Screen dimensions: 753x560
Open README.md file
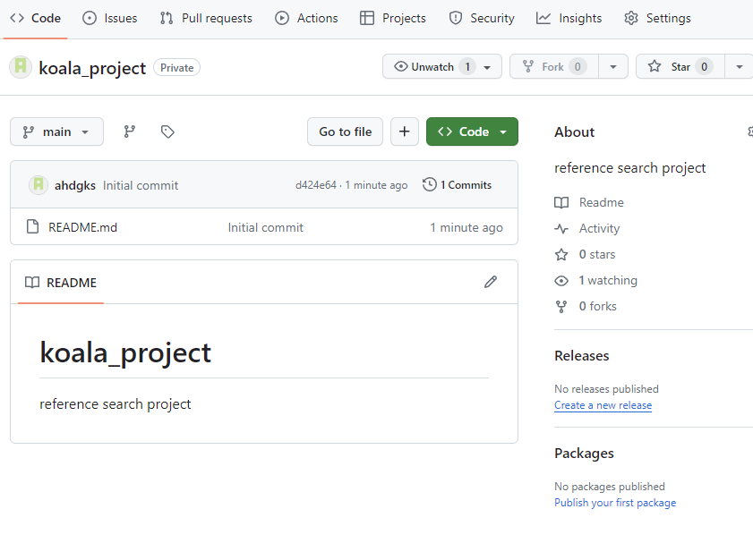coord(82,227)
